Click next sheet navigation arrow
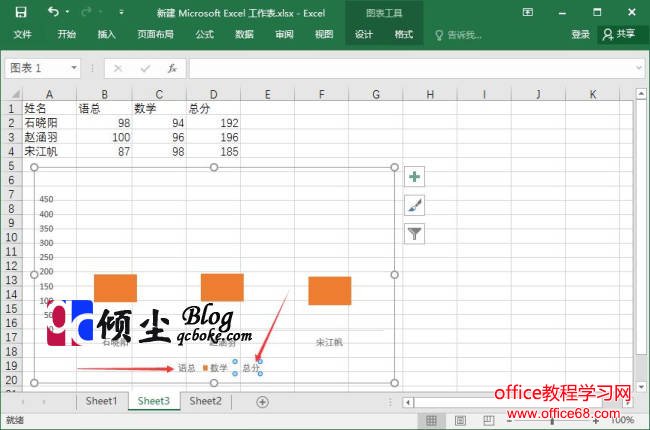Viewport: 650px width, 430px height. tap(44, 402)
